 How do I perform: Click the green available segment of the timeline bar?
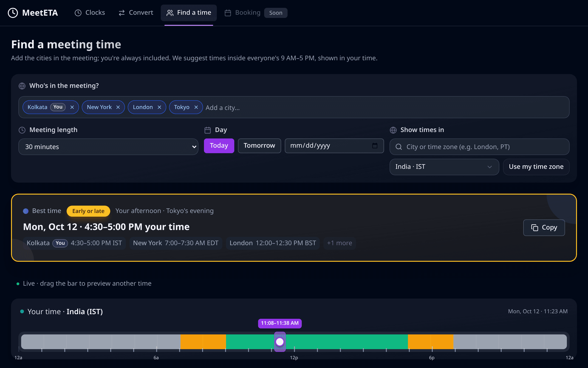[317, 342]
